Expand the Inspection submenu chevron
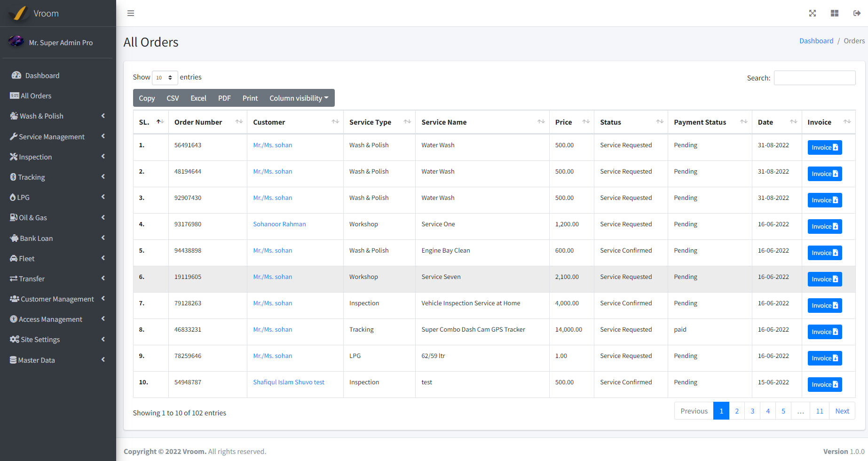The height and width of the screenshot is (461, 868). pyautogui.click(x=103, y=156)
